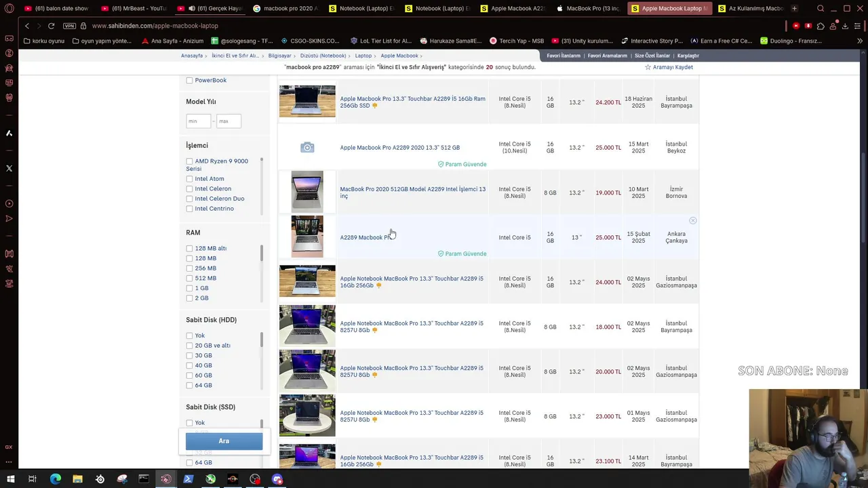Click the tab search magnifier icon
This screenshot has width=868, height=488.
pos(821,9)
